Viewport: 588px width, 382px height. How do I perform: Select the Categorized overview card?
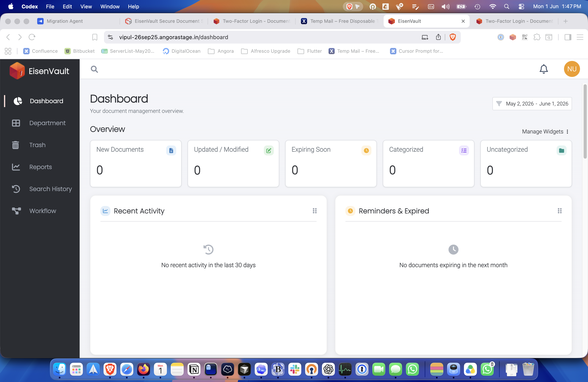428,164
